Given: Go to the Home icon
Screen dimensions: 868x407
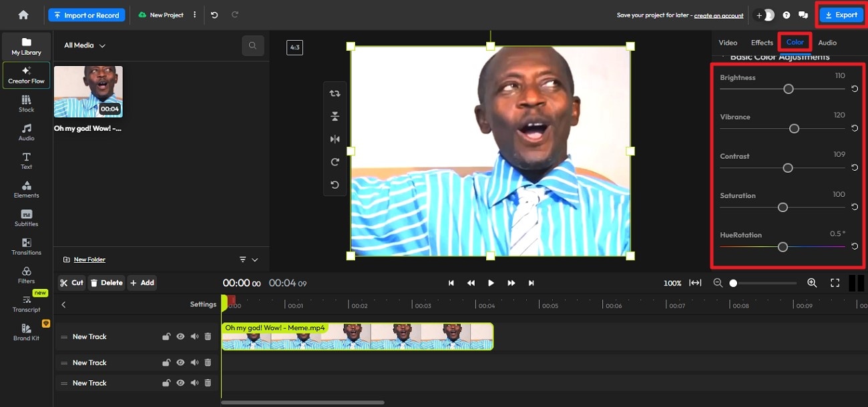Looking at the screenshot, I should [23, 15].
